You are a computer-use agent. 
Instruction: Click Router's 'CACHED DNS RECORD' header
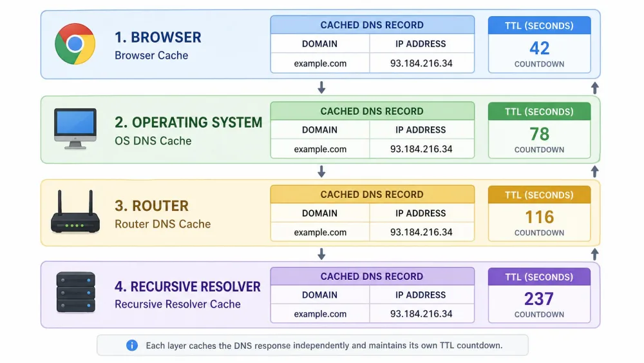(x=372, y=195)
